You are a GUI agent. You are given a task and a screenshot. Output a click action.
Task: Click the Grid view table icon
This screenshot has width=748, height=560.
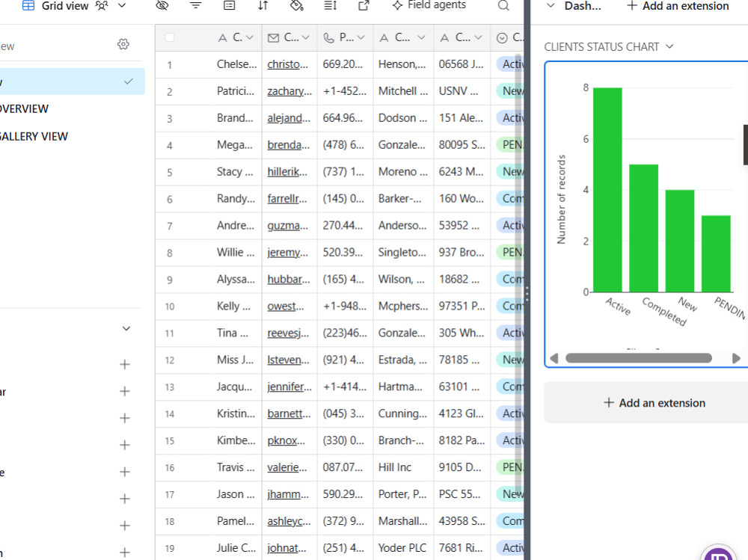(x=28, y=6)
